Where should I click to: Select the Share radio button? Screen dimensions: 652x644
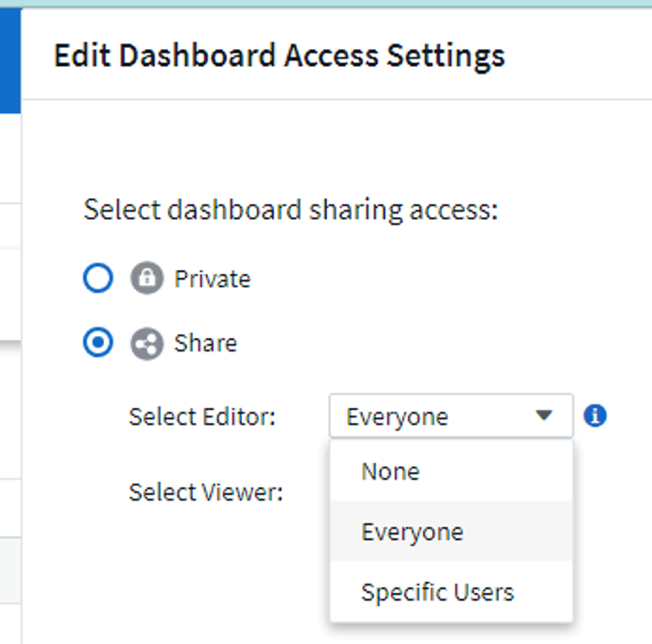click(98, 343)
